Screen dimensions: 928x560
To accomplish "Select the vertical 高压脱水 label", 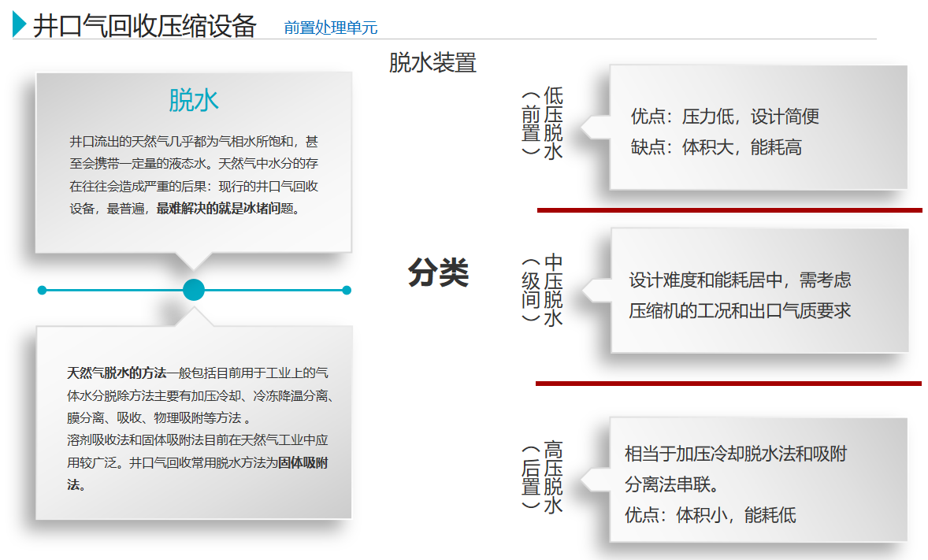I will coord(553,477).
